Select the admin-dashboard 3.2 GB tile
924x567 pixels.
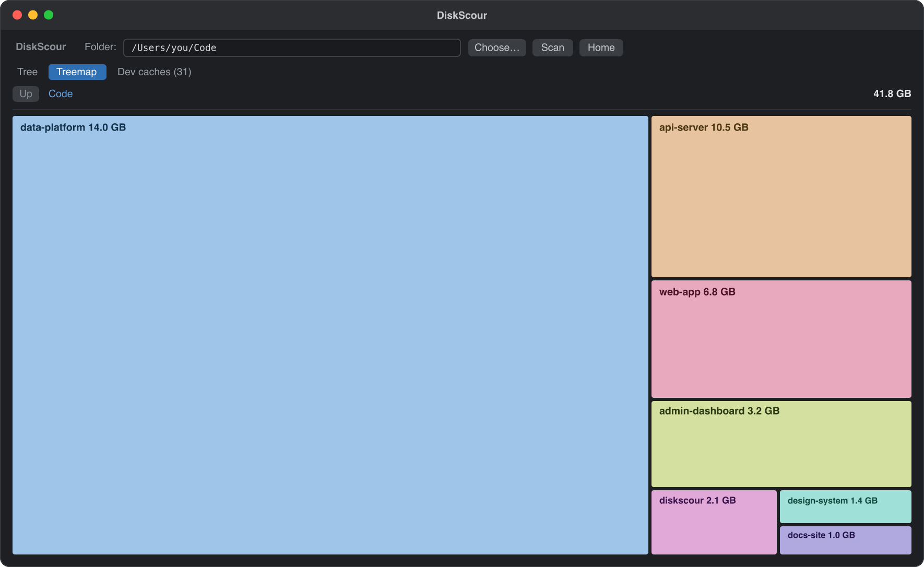(x=781, y=444)
